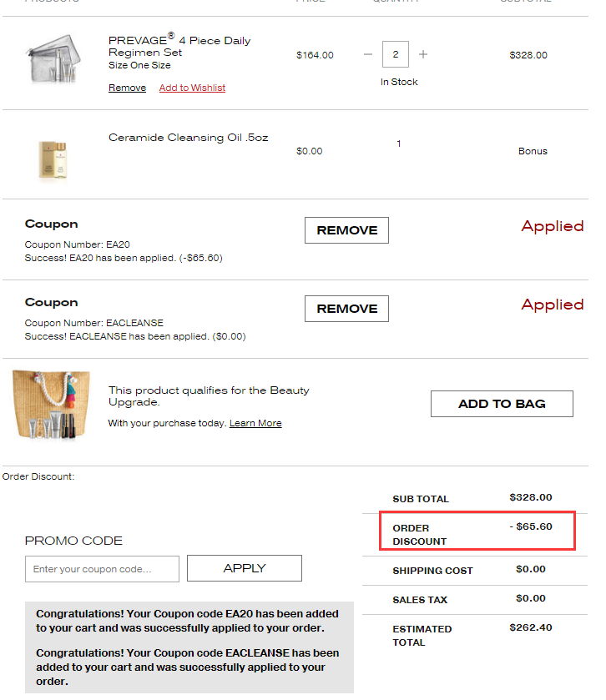Click the PREVAGE regimen set product image
The width and height of the screenshot is (606, 700).
[51, 59]
